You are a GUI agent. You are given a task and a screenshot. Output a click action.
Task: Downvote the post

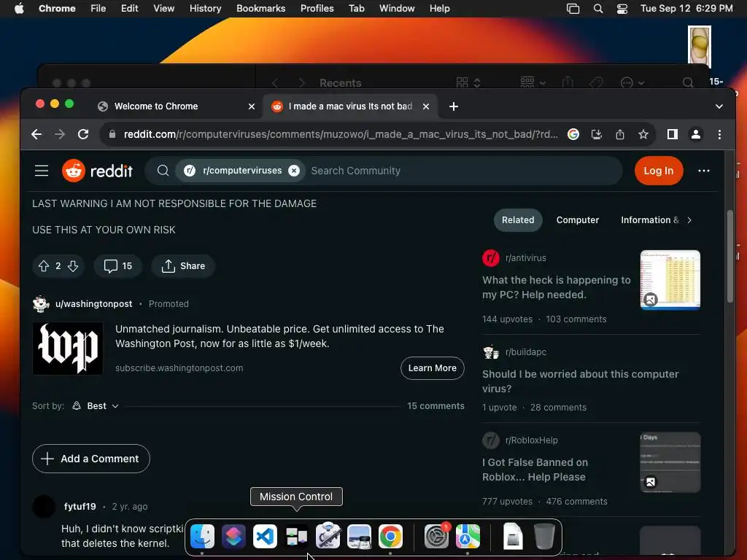coord(73,265)
